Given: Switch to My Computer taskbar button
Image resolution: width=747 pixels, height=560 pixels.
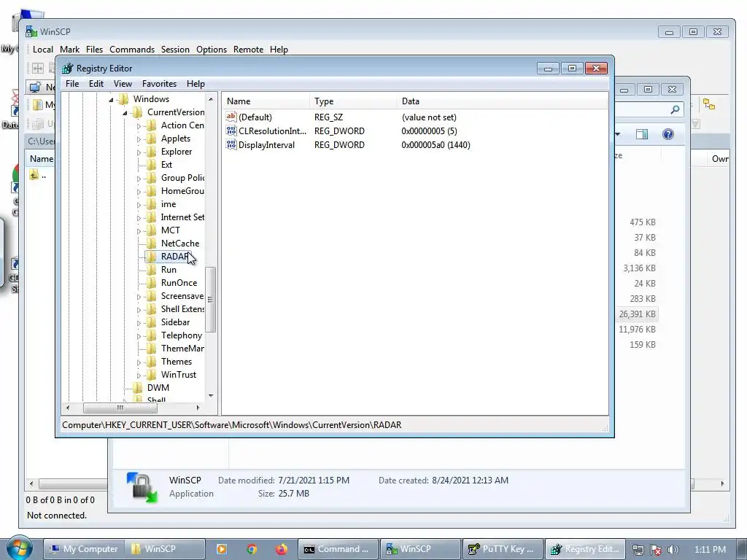Looking at the screenshot, I should point(85,549).
